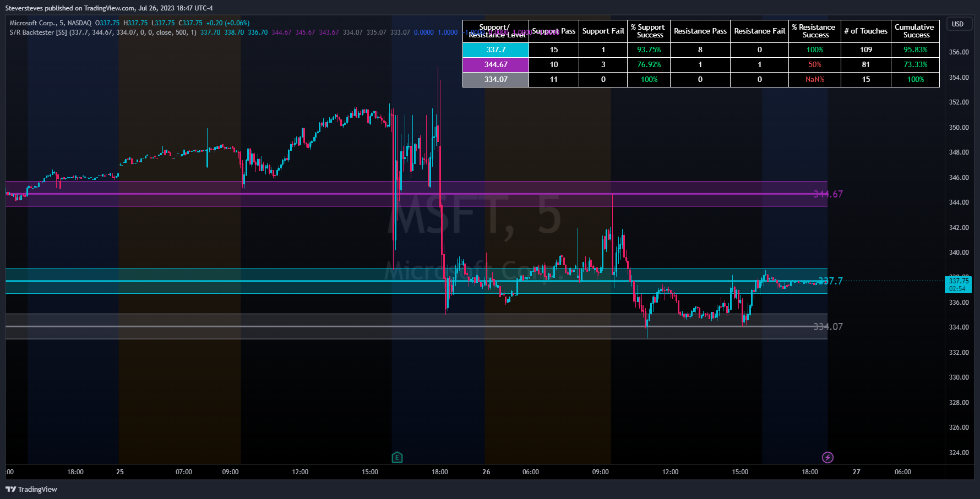Click the USD currency button
The image size is (980, 499).
tap(958, 24)
